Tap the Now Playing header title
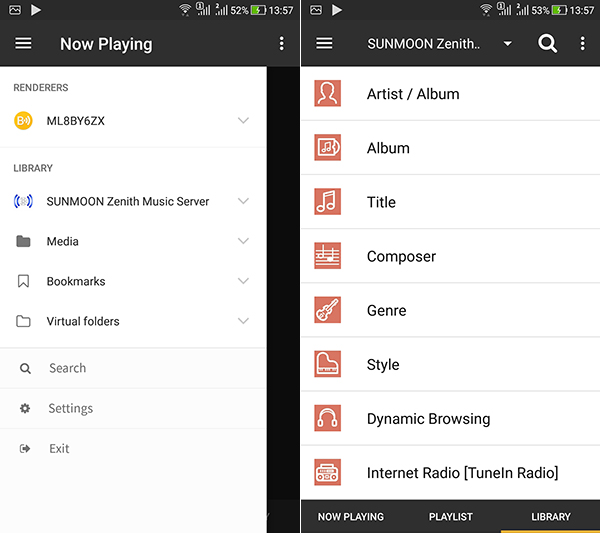This screenshot has height=533, width=600. [106, 44]
